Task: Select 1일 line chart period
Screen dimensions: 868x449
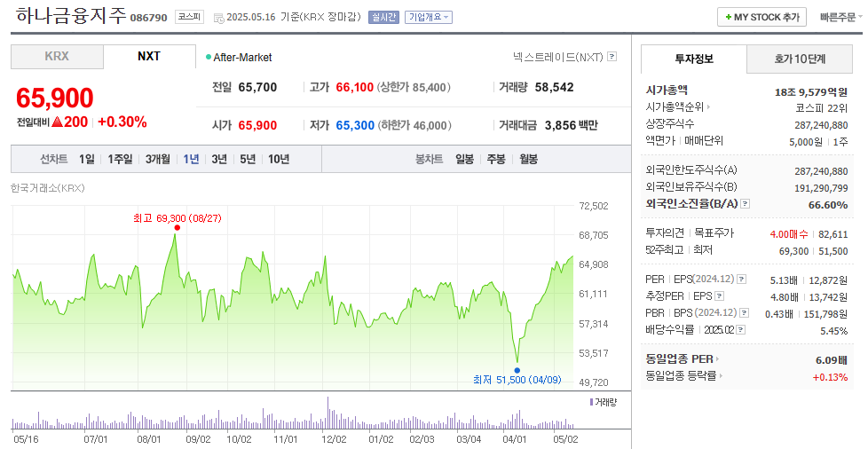Action: pos(87,160)
